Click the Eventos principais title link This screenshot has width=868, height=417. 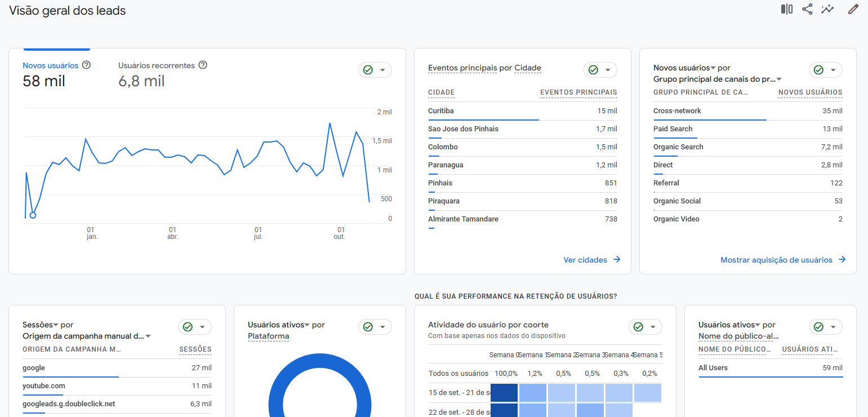coord(462,68)
